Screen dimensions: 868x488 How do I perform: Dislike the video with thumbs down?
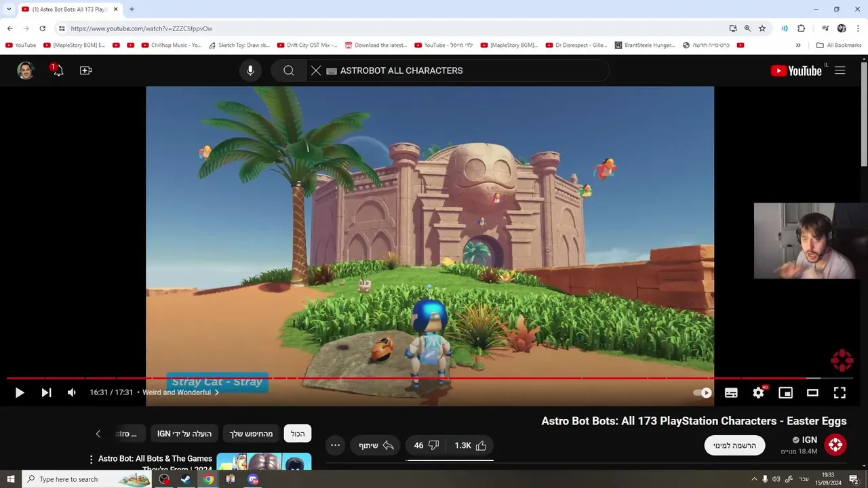click(x=427, y=445)
